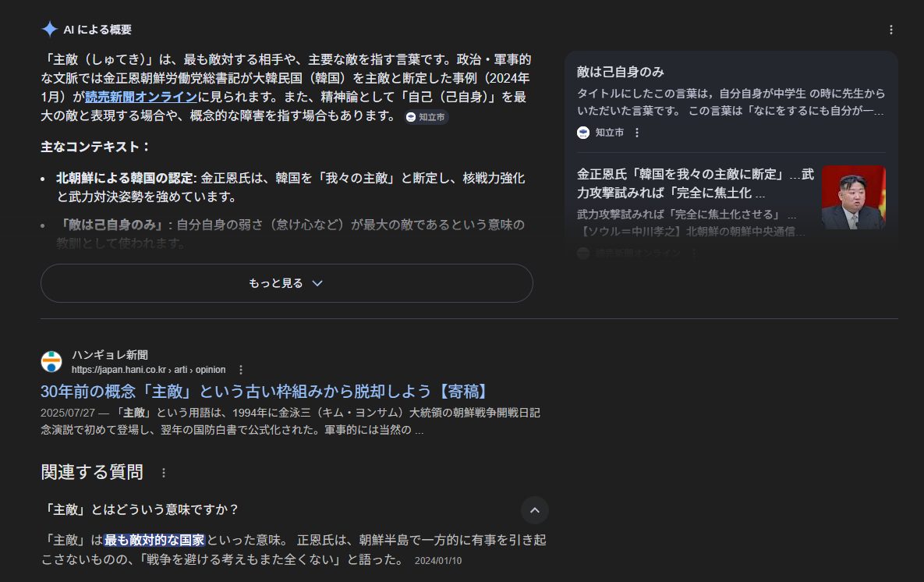Open the 30年前の概念「主敵」 article result
Viewport: 924px width, 582px height.
pyautogui.click(x=264, y=391)
